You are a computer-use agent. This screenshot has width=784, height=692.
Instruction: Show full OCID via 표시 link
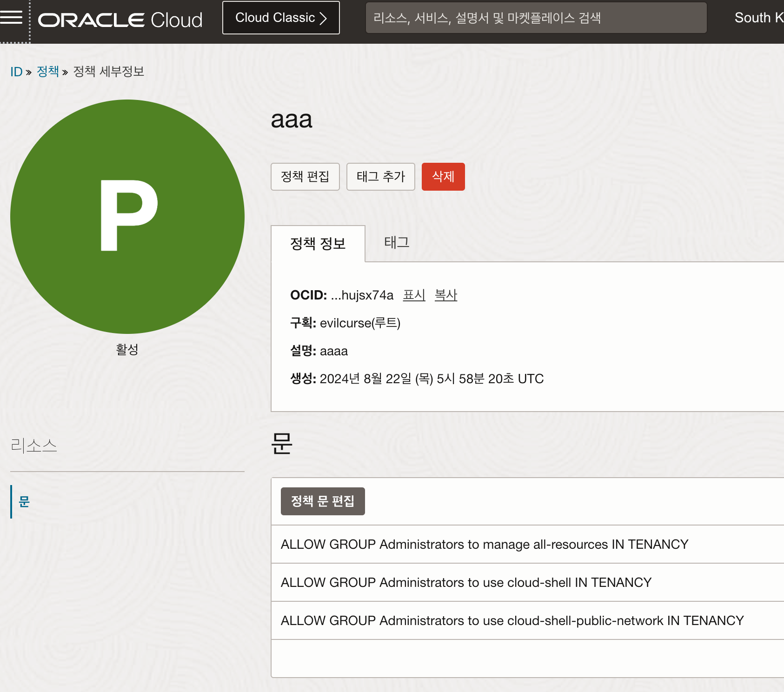414,295
